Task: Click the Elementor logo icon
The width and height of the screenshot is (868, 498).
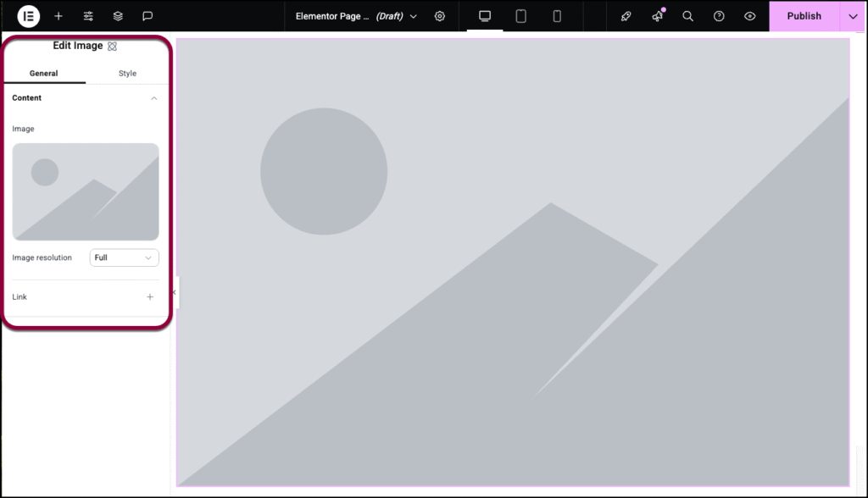Action: 29,16
